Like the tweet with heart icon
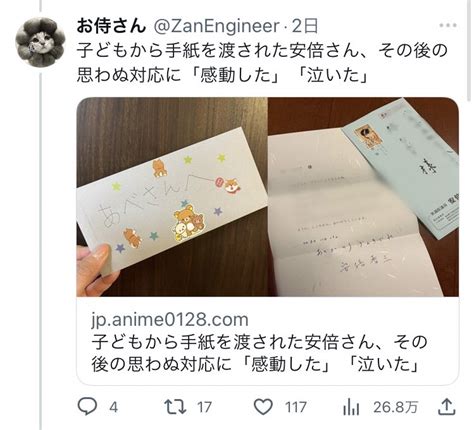The width and height of the screenshot is (474, 430). pos(263,407)
